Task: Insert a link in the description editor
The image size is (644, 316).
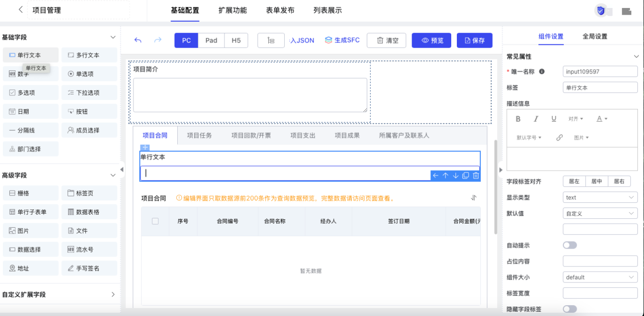Action: tap(560, 138)
